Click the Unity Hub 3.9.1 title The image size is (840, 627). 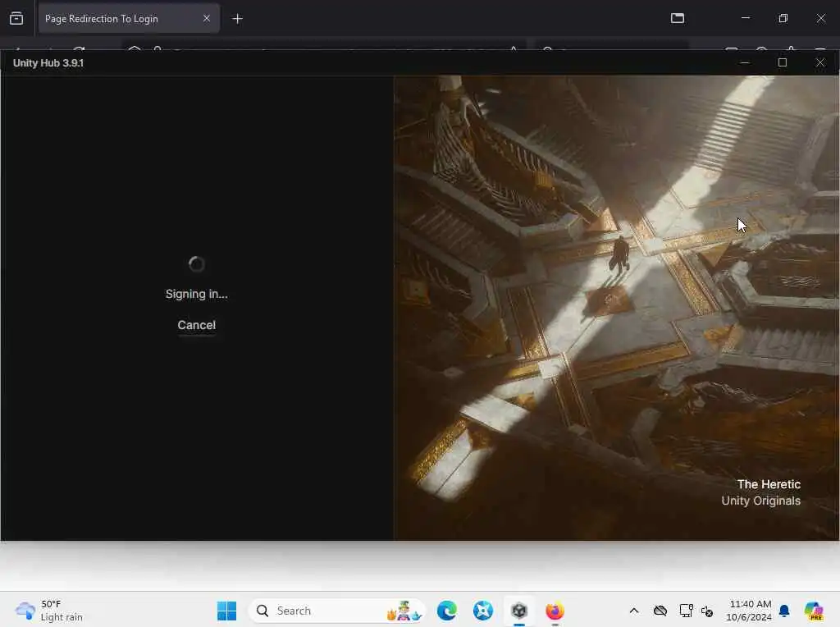pyautogui.click(x=48, y=63)
